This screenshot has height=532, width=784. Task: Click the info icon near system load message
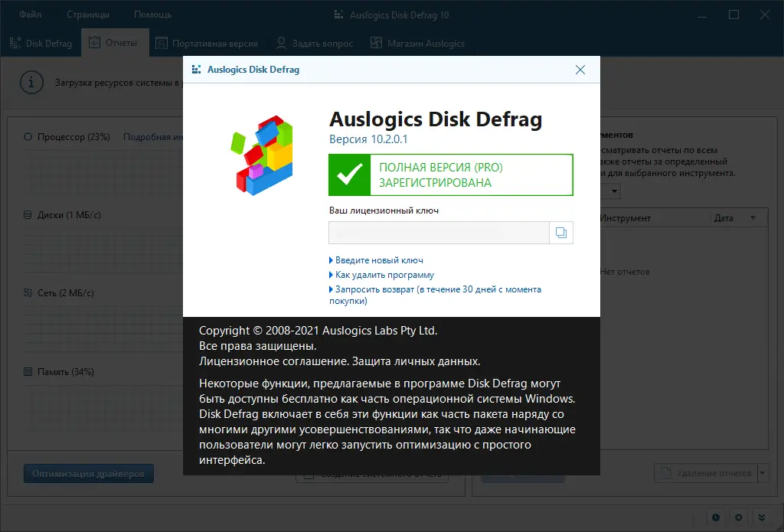[31, 83]
